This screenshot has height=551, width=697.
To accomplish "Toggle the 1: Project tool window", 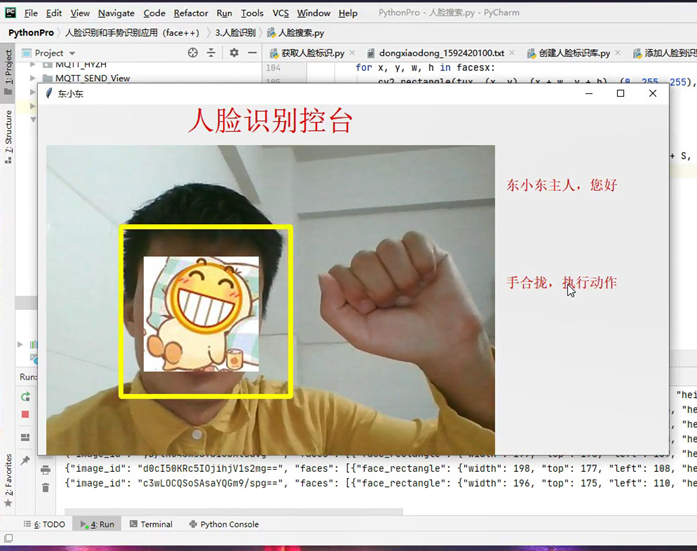I will point(8,71).
